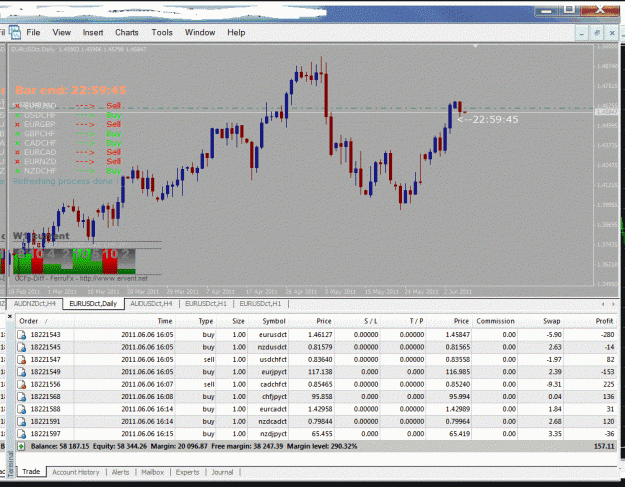Click the total profit 157.11
The image size is (625, 487).
tap(604, 446)
